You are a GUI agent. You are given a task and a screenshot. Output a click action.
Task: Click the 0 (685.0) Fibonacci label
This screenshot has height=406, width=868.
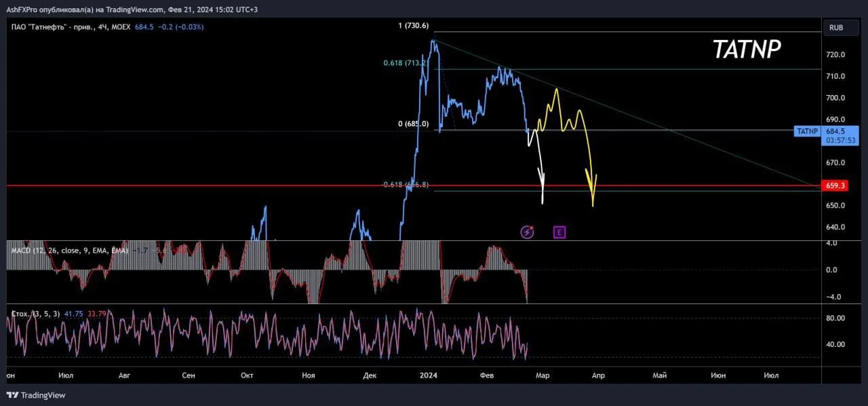413,124
